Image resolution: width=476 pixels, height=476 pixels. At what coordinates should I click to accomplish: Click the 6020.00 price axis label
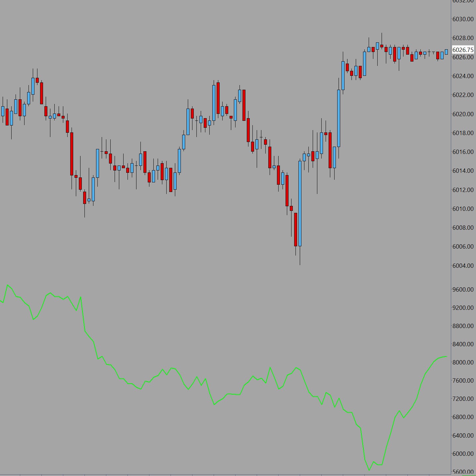coord(463,114)
